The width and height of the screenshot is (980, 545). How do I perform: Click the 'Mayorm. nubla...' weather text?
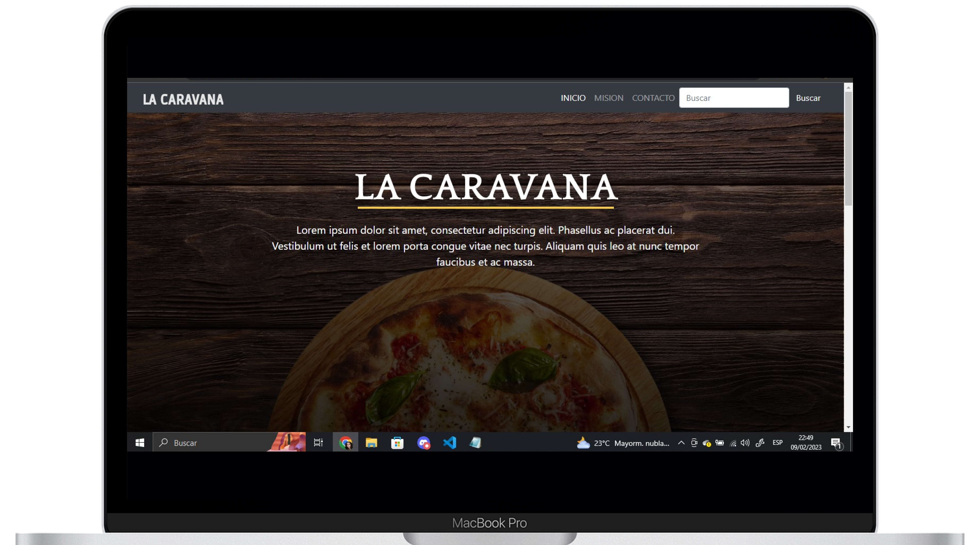click(x=641, y=443)
